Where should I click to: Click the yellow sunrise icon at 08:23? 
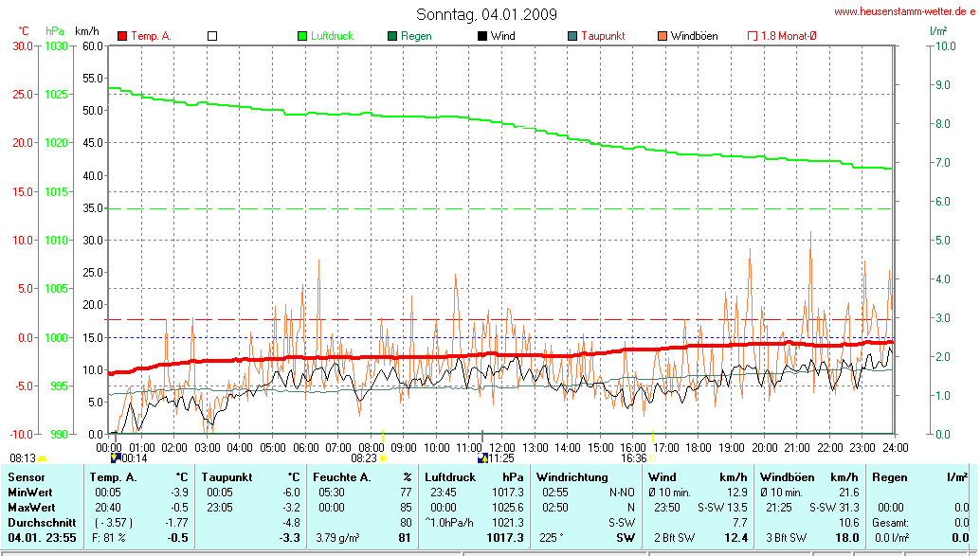point(384,457)
